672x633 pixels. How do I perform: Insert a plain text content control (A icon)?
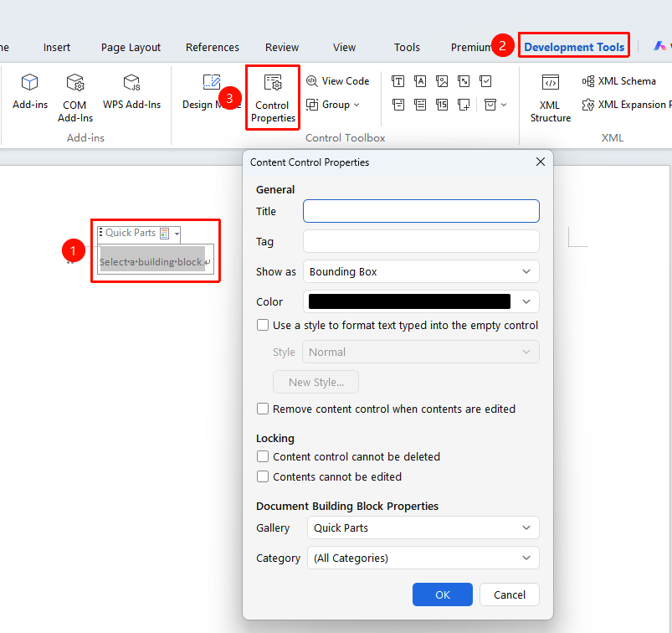coord(419,81)
